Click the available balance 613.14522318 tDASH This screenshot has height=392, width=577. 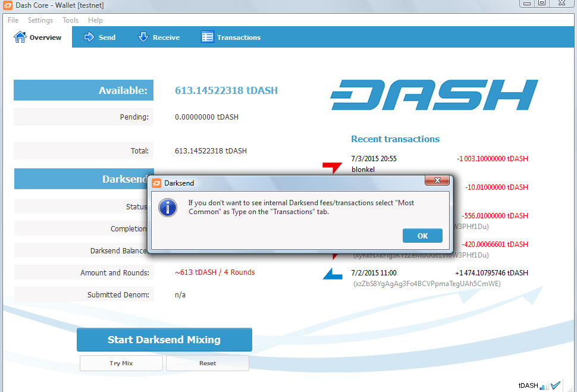pyautogui.click(x=226, y=90)
